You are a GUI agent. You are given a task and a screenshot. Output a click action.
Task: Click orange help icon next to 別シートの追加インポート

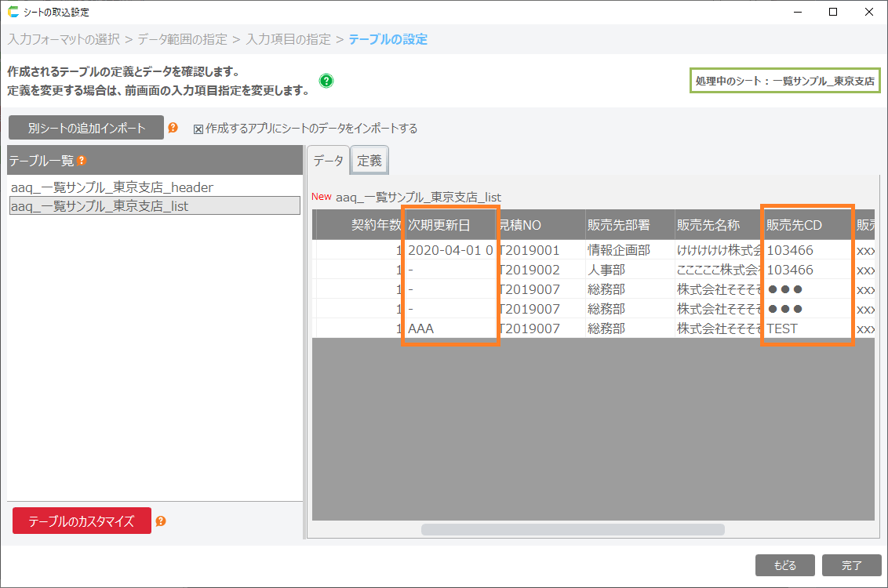[x=173, y=128]
